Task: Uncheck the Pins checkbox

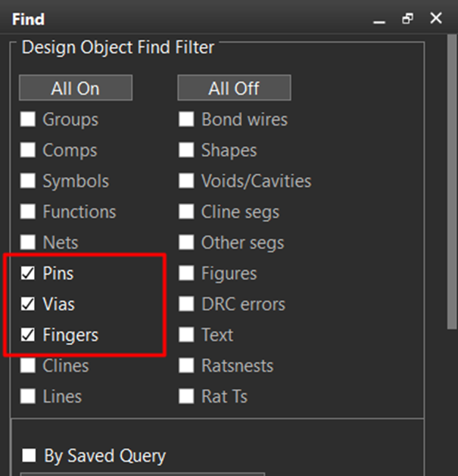Action: [28, 274]
